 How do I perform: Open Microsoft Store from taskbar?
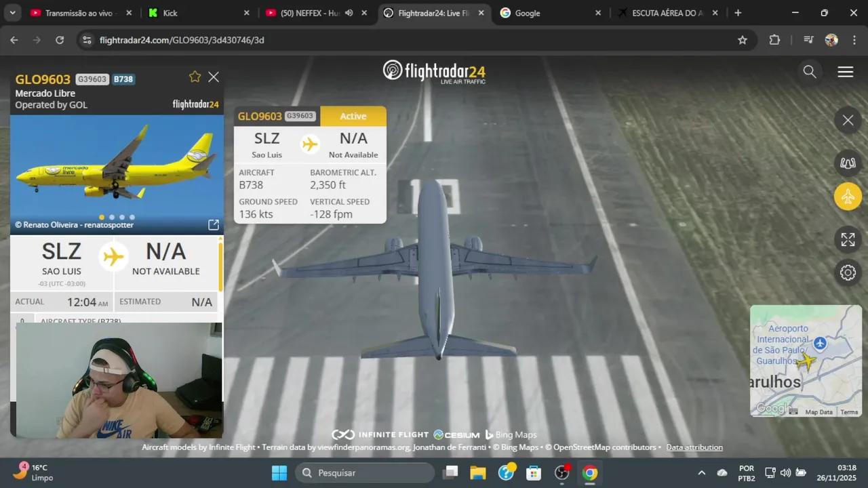(x=534, y=472)
